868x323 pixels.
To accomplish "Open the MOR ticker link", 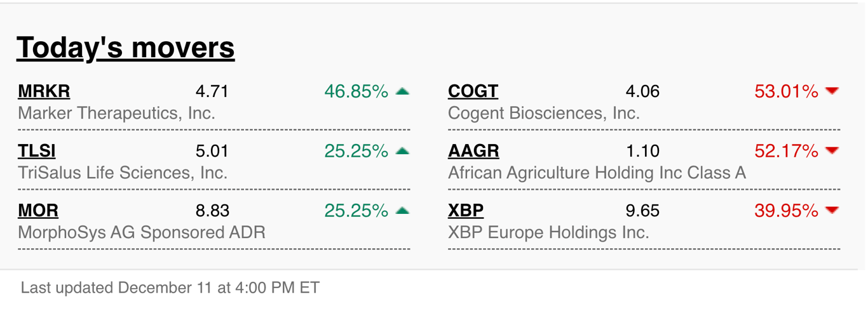I will pyautogui.click(x=38, y=211).
